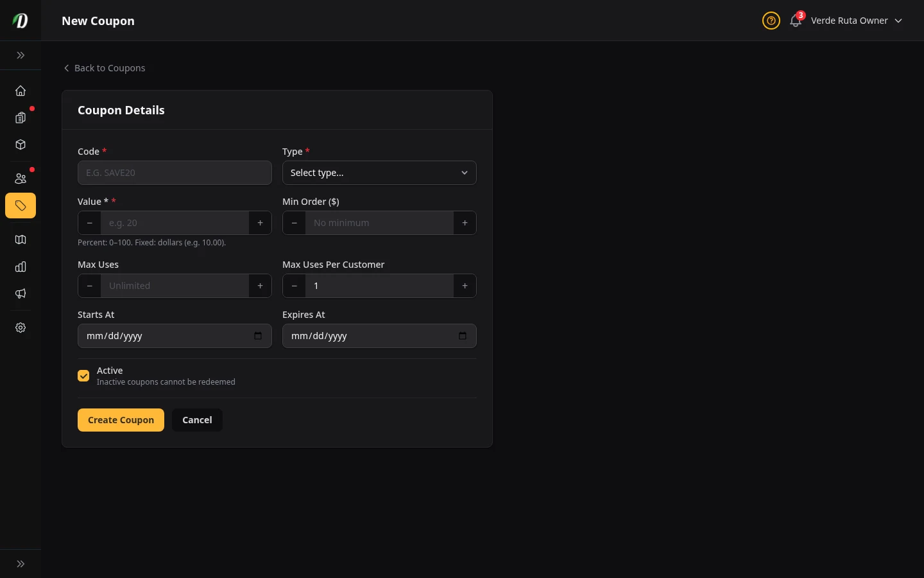Viewport: 924px width, 578px height.
Task: Click the help question-mark icon in header
Action: [x=771, y=21]
